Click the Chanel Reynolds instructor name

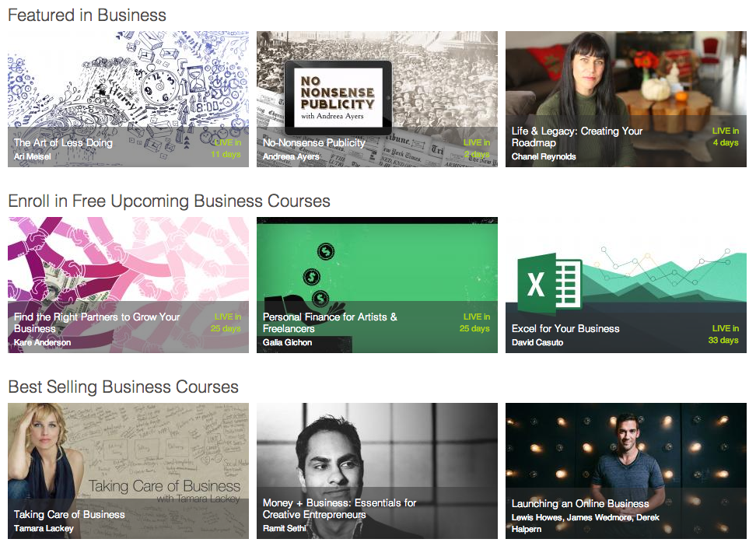click(544, 156)
